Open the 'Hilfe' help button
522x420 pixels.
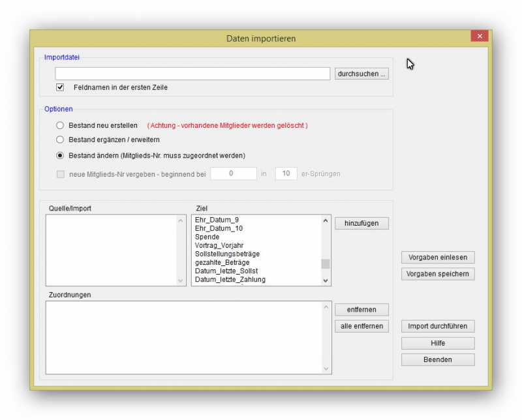437,343
